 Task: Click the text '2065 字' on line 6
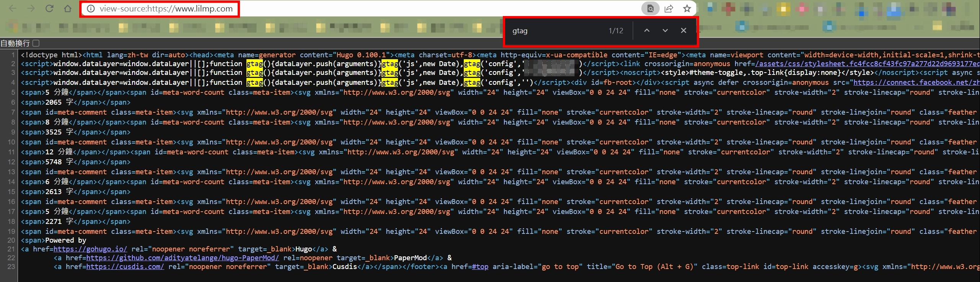[59, 102]
